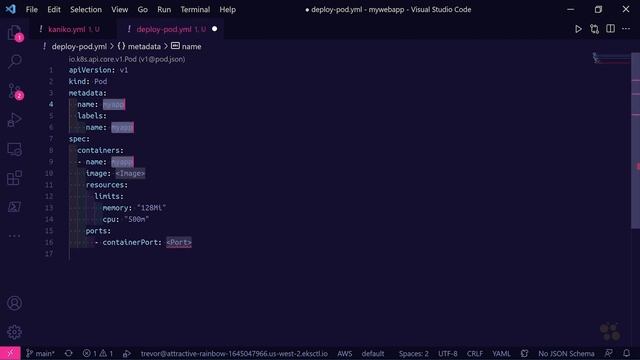Screen dimensions: 640x360
Task: Click the "500m" cpu value
Action: [x=136, y=219]
